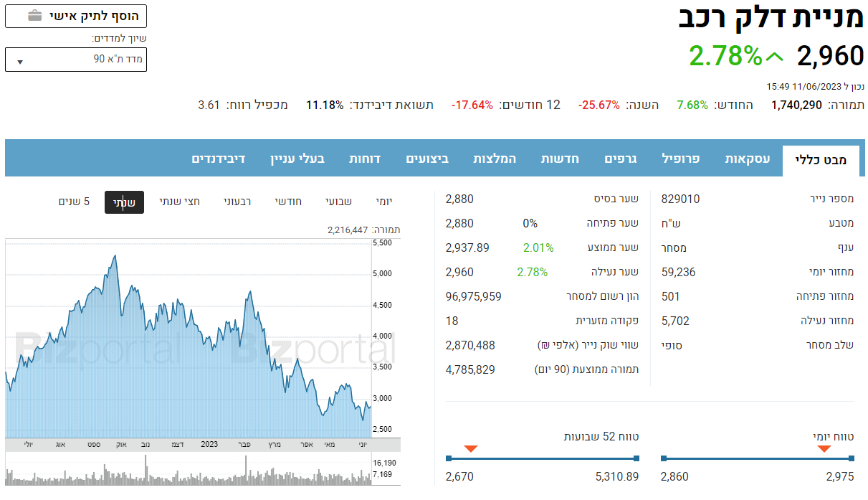Click the briefcase icon in add-to-portfolio button
This screenshot has height=500, width=868.
coord(34,16)
